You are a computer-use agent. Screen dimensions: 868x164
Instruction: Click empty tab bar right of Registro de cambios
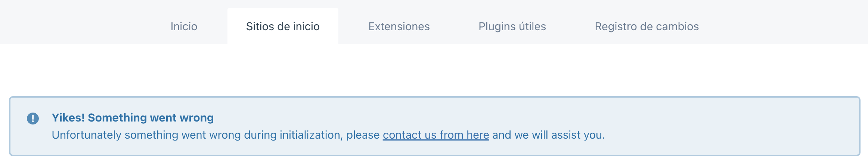784,22
